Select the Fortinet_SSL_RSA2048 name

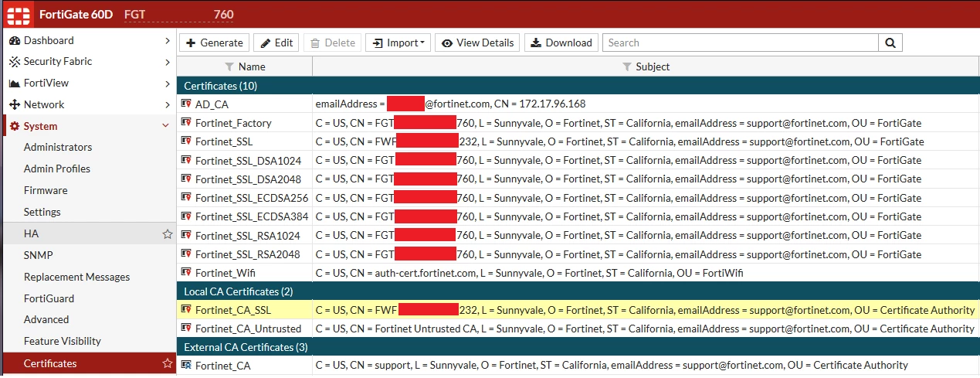click(x=247, y=254)
